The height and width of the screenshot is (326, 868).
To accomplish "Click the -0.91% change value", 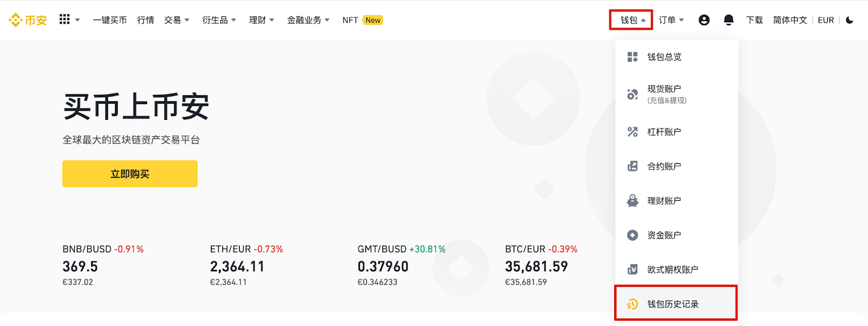I will pos(129,249).
